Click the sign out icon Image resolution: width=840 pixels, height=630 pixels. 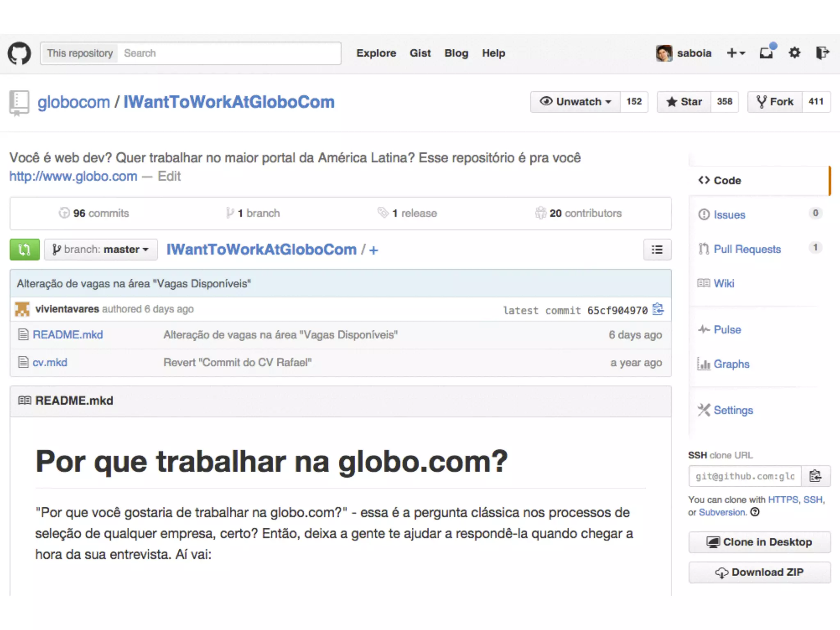[x=822, y=53]
